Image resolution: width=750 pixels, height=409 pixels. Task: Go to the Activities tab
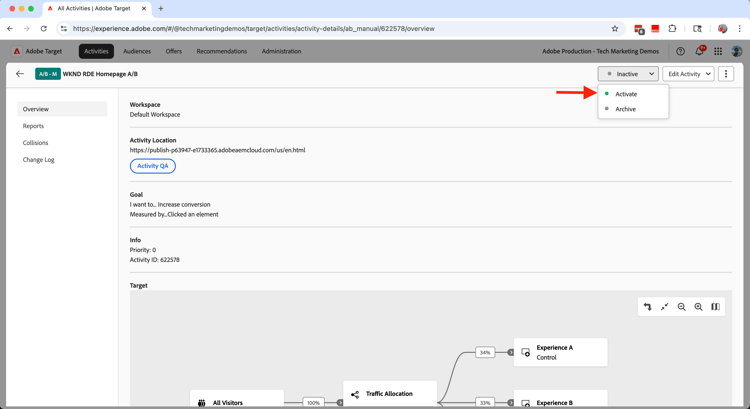coord(96,51)
